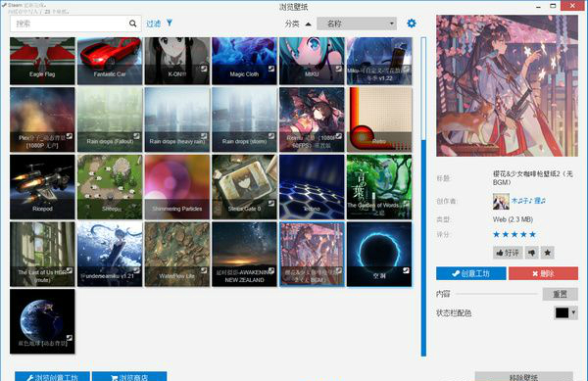The width and height of the screenshot is (588, 381).
Task: Select the Steins Gate 0 wallpaper
Action: [x=244, y=187]
